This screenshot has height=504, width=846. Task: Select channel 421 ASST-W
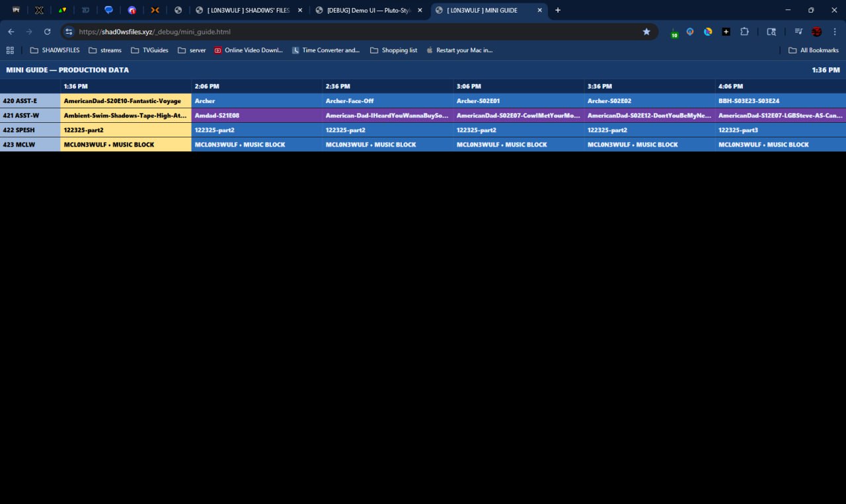tap(30, 116)
